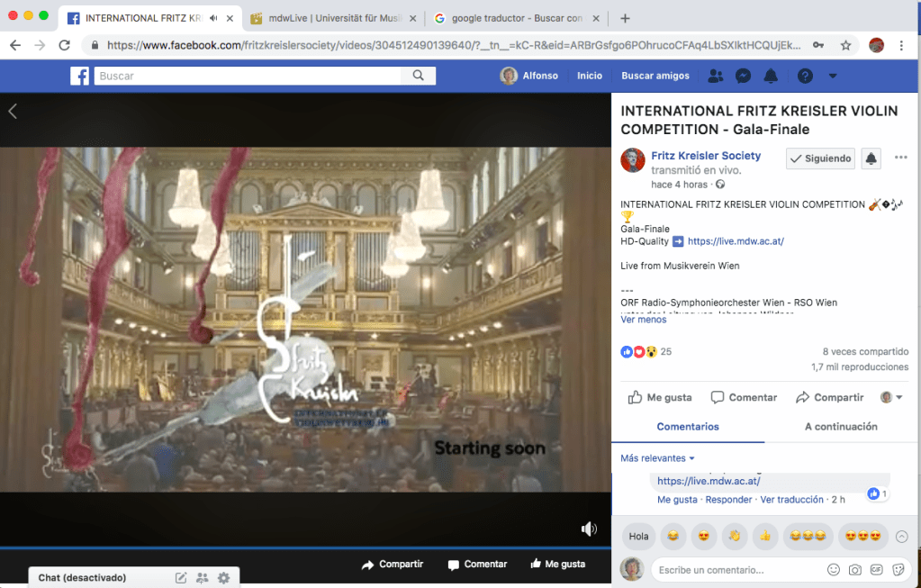Viewport: 921px width, 588px height.
Task: Open the live.mdw.ac.at HD-Quality link
Action: tap(735, 241)
